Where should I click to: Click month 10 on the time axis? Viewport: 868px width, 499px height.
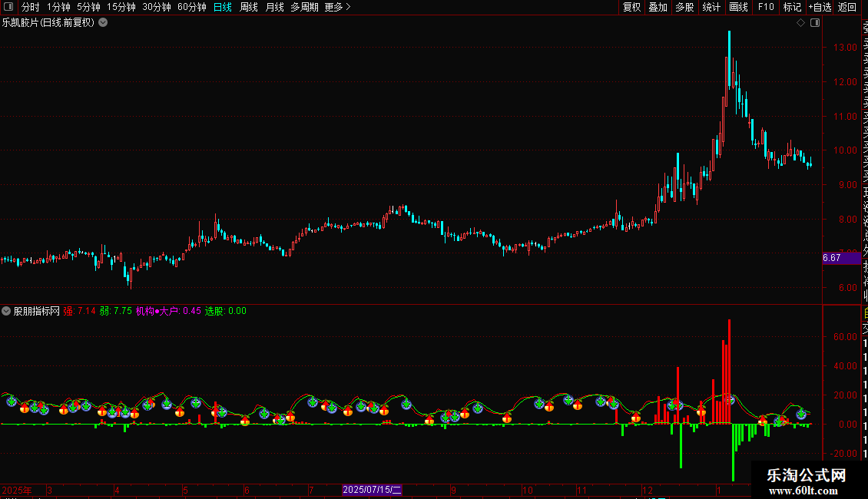click(x=528, y=490)
